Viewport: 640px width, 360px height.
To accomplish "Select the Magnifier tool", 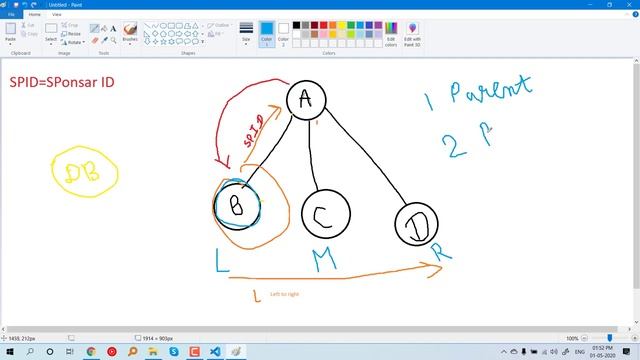I will [113, 40].
